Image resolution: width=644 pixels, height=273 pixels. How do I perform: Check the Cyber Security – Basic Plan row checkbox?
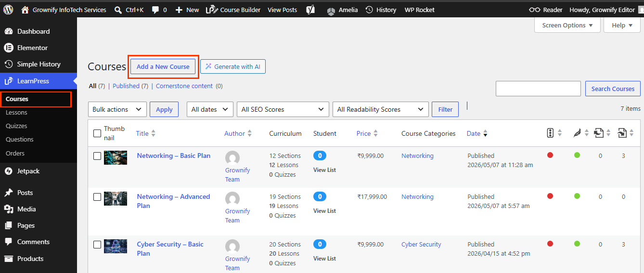[x=97, y=245]
